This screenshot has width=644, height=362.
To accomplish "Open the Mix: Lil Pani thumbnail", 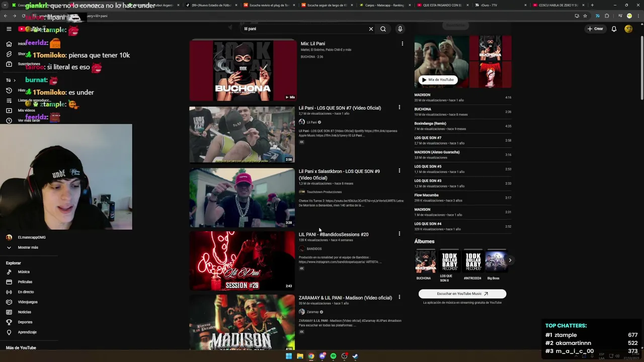I will point(243,71).
